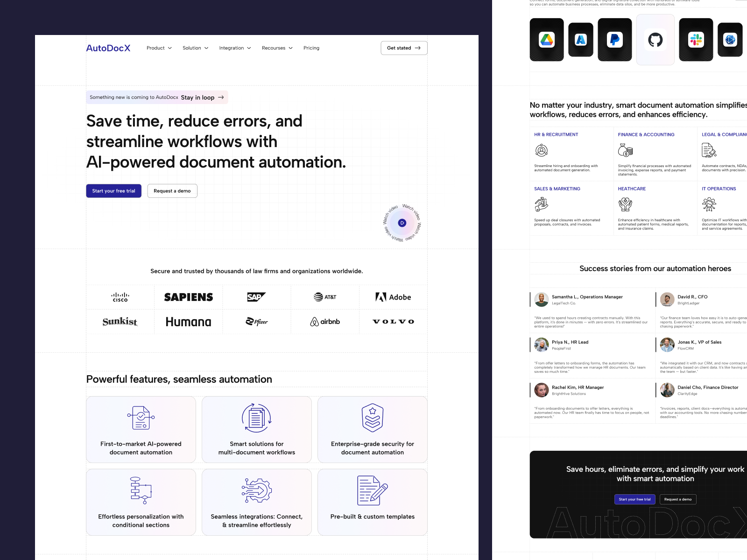Click Rachel Kim's avatar photo
Viewport: 747px width, 560px height.
[542, 390]
